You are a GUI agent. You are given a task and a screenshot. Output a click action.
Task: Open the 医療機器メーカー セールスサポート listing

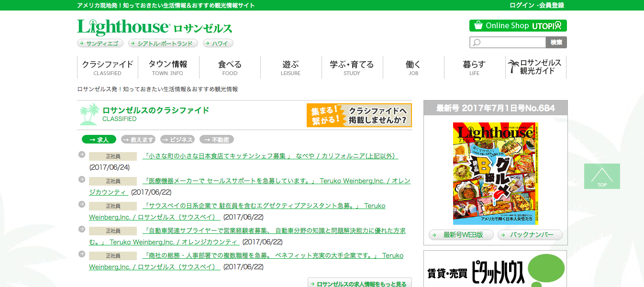[249, 187]
